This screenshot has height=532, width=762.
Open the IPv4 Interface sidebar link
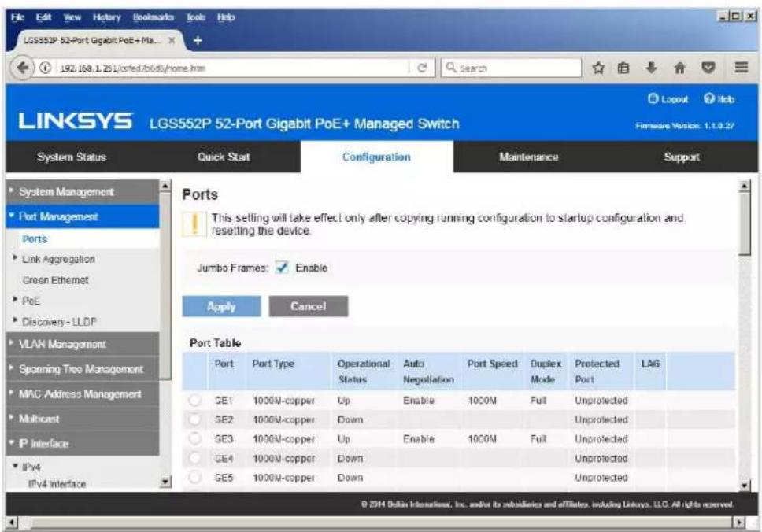pyautogui.click(x=57, y=484)
